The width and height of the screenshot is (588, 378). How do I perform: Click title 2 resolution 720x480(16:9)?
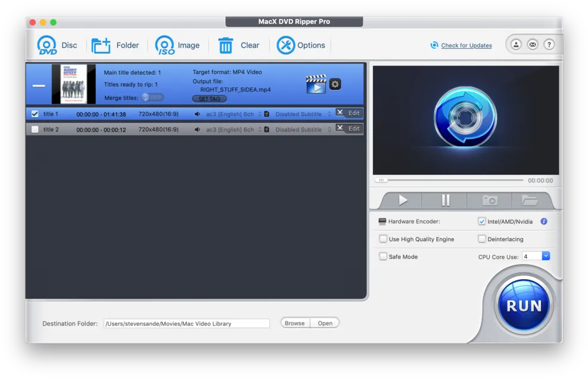tap(158, 130)
